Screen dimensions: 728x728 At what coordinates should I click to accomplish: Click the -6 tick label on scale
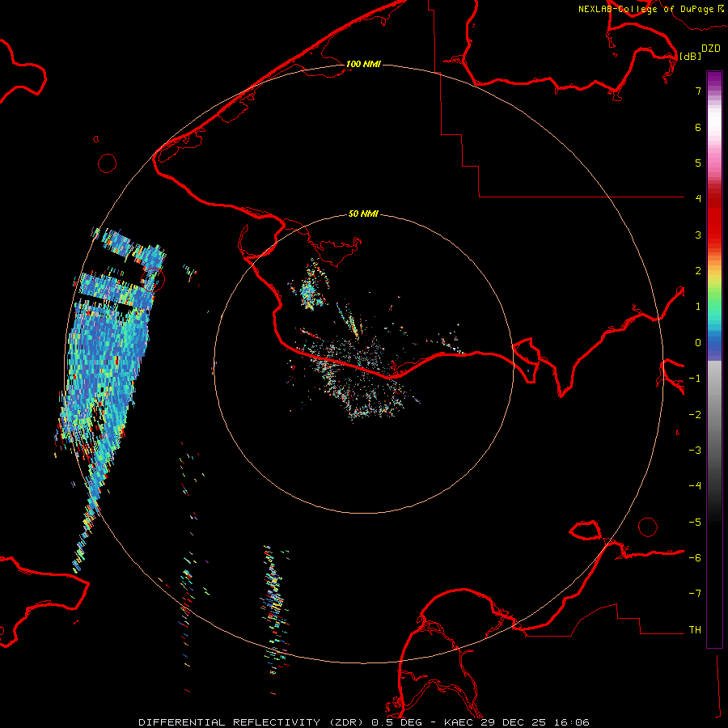pos(695,558)
